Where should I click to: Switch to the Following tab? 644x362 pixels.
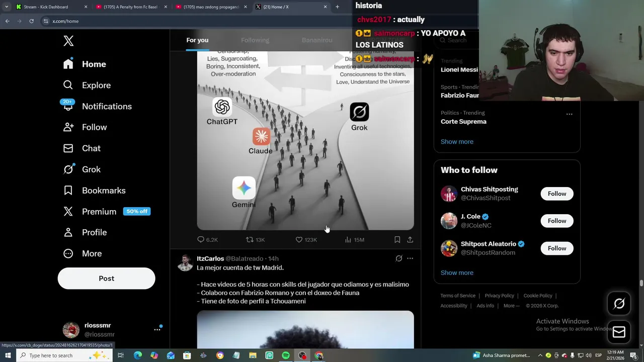coord(255,40)
